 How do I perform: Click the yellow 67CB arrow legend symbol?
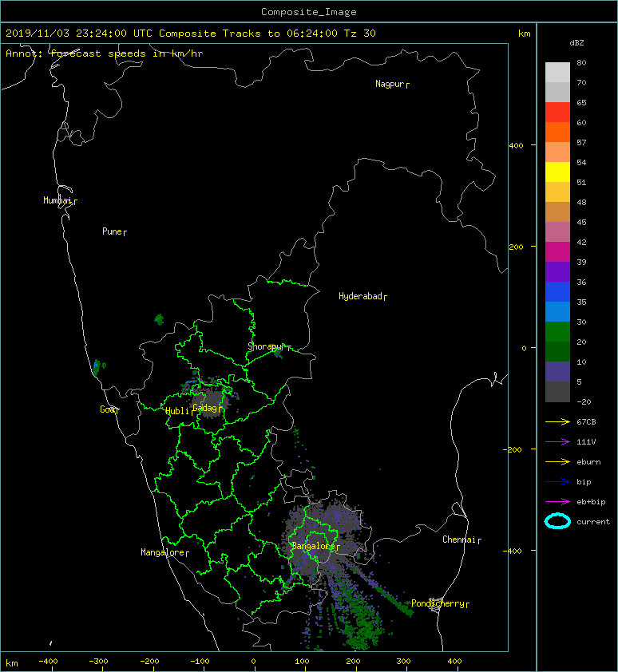coord(557,422)
